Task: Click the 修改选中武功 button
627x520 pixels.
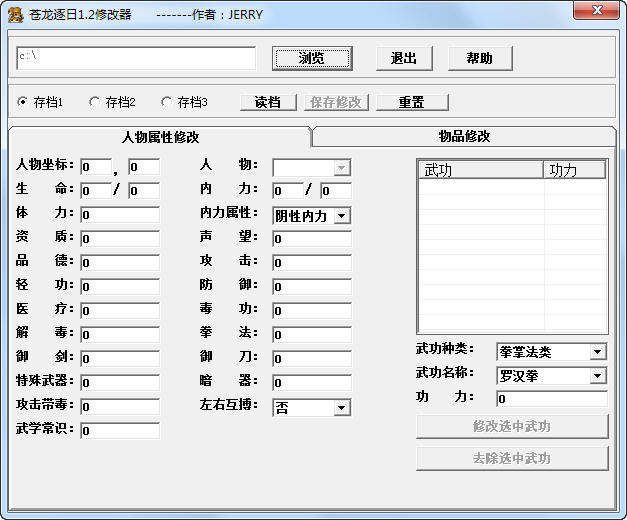Action: point(512,426)
